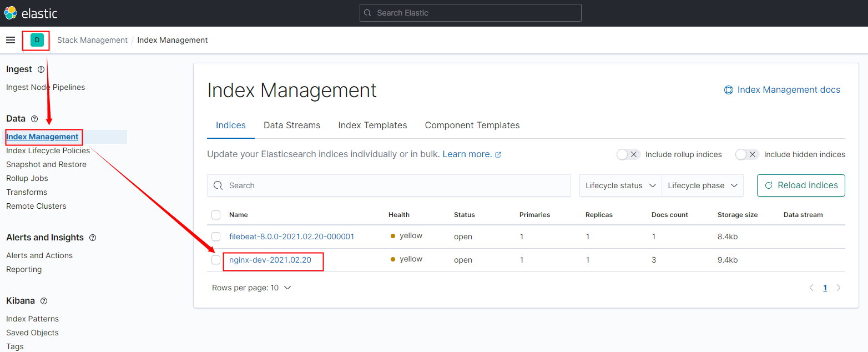Sort by the Docs count column header
Viewport: 868px width, 352px height.
[x=670, y=215]
